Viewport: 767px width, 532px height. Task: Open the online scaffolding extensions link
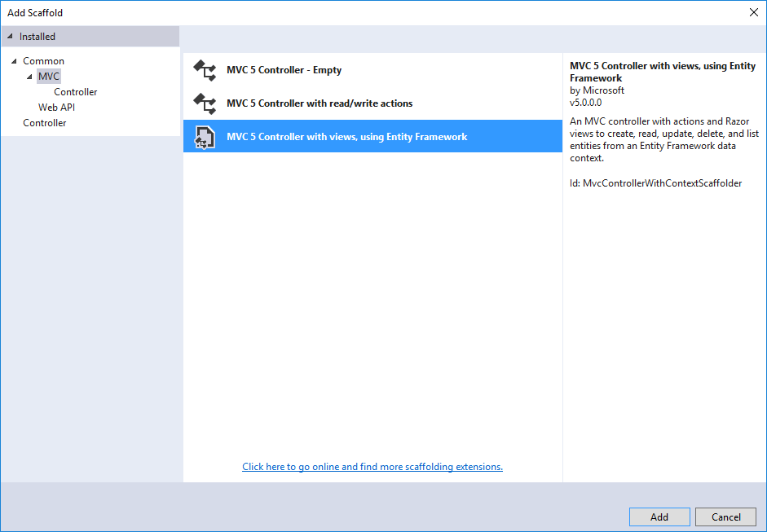(x=372, y=467)
